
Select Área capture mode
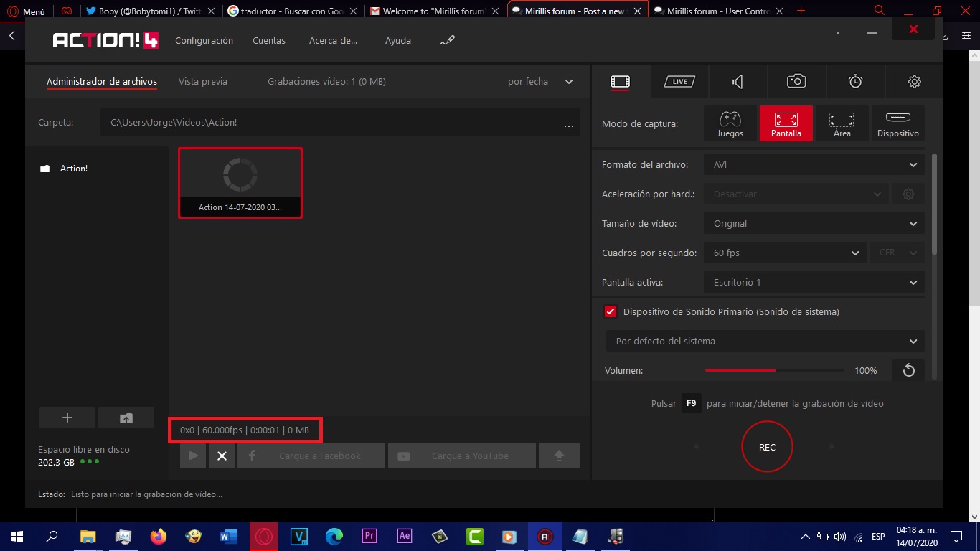point(842,123)
